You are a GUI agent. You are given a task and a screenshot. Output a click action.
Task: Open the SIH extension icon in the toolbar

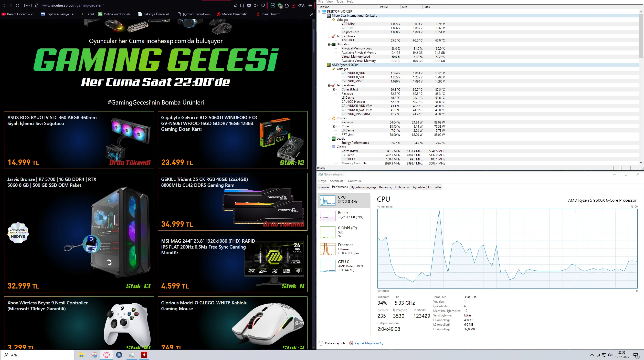tap(272, 5)
